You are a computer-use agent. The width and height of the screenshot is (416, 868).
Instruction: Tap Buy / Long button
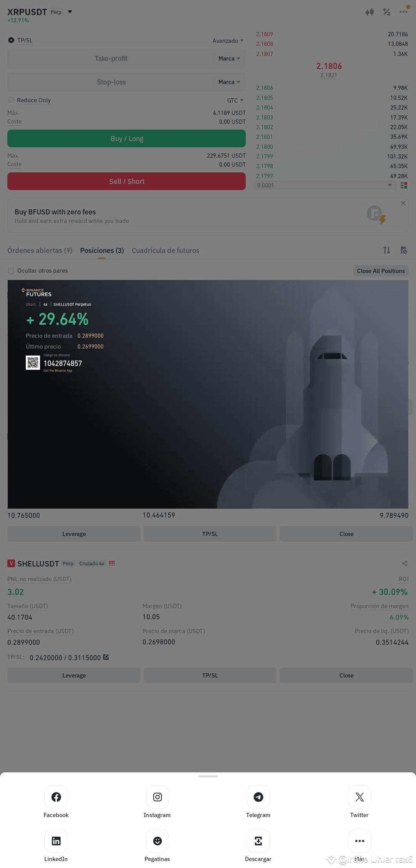(x=126, y=138)
